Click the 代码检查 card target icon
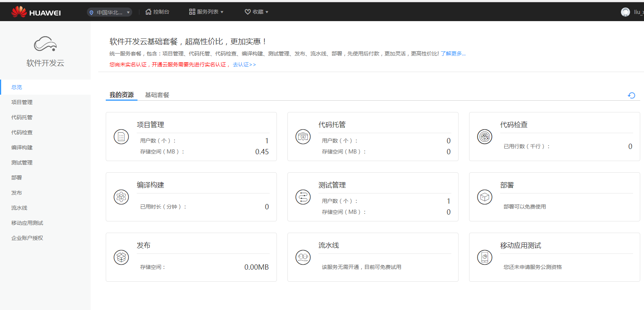 pos(485,137)
